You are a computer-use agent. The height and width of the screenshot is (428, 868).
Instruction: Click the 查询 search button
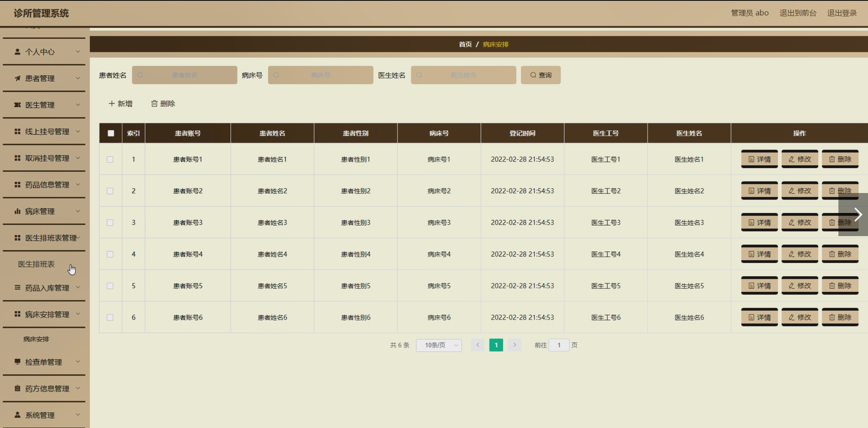point(540,75)
